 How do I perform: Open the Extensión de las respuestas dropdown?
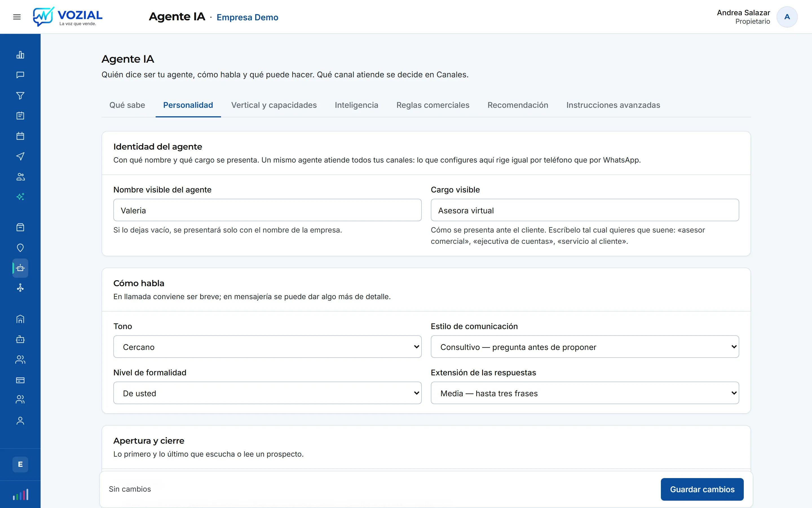[x=584, y=393]
